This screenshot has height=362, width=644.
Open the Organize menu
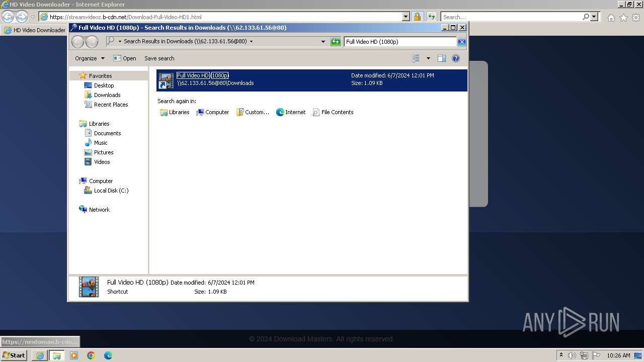90,58
